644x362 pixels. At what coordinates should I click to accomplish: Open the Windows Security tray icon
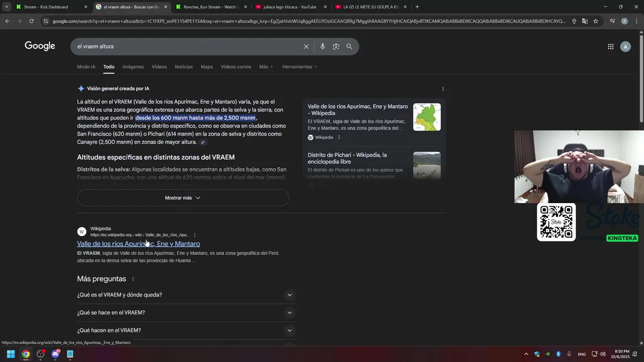[537, 354]
